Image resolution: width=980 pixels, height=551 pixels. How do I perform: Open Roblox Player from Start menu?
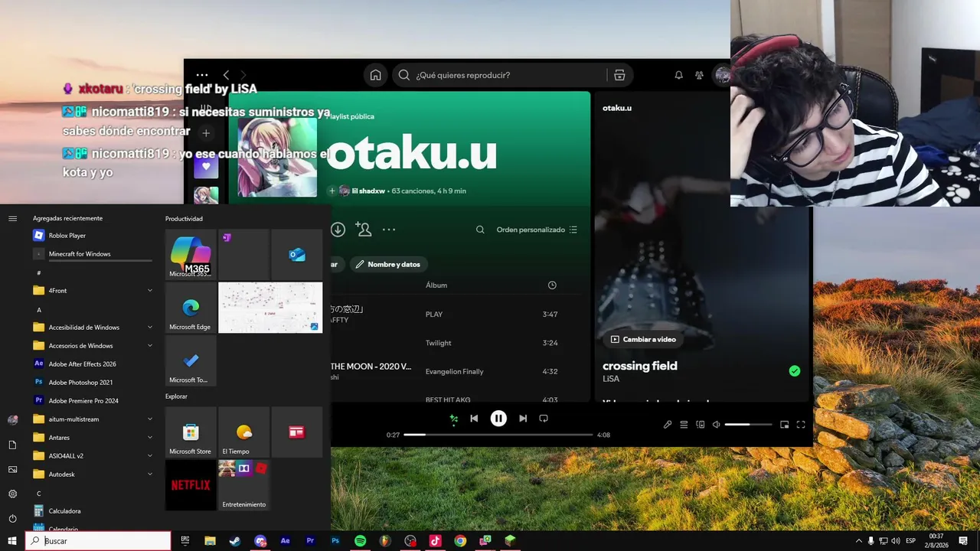pyautogui.click(x=93, y=236)
